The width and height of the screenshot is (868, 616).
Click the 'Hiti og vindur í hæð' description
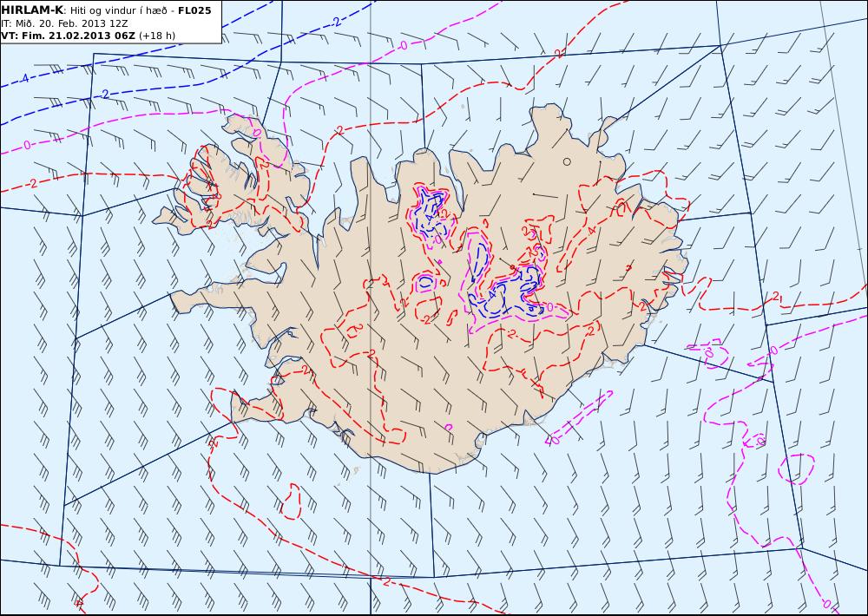[118, 10]
